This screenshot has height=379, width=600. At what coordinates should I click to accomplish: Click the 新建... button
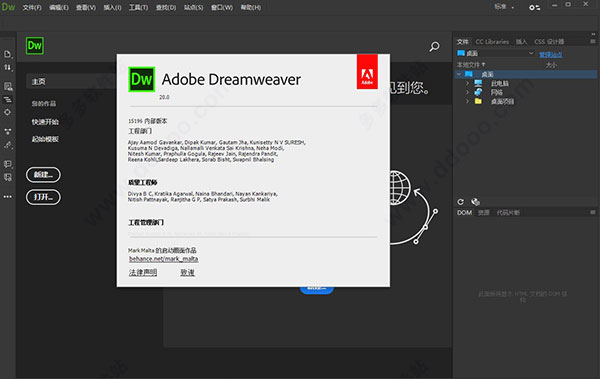(43, 175)
